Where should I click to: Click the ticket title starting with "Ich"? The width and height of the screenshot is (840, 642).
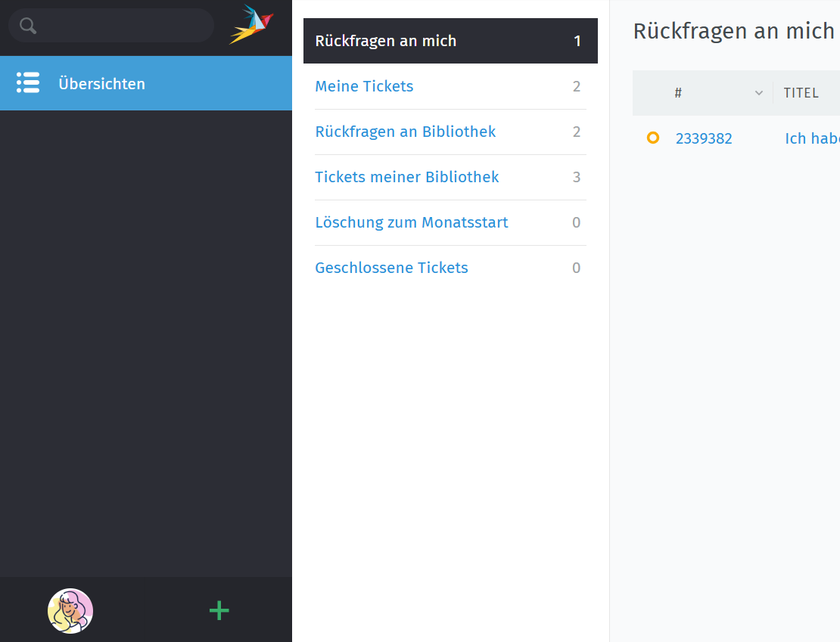[811, 138]
